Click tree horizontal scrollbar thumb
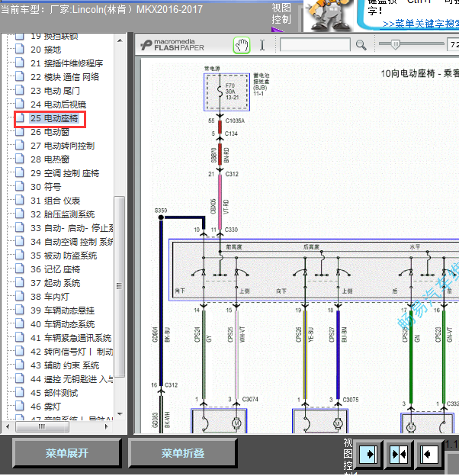This screenshot has width=459, height=476. click(x=42, y=426)
